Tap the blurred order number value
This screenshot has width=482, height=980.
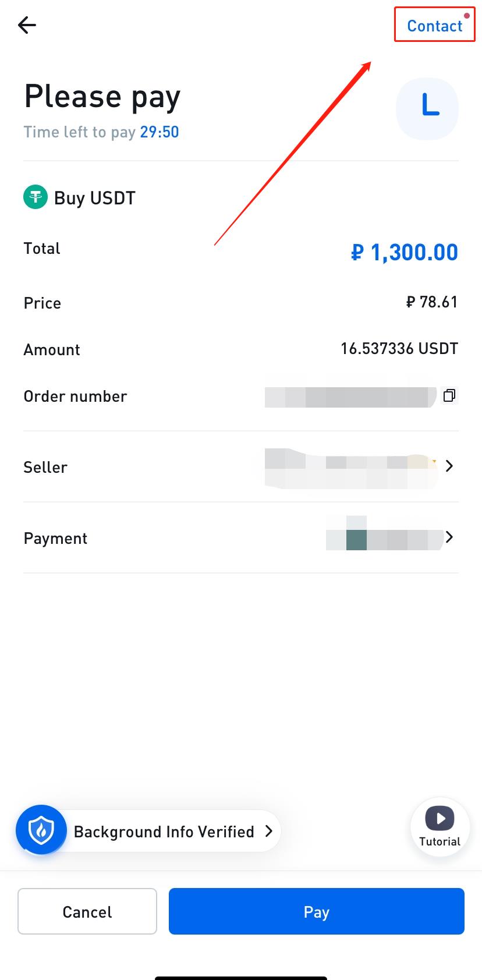[x=350, y=397]
